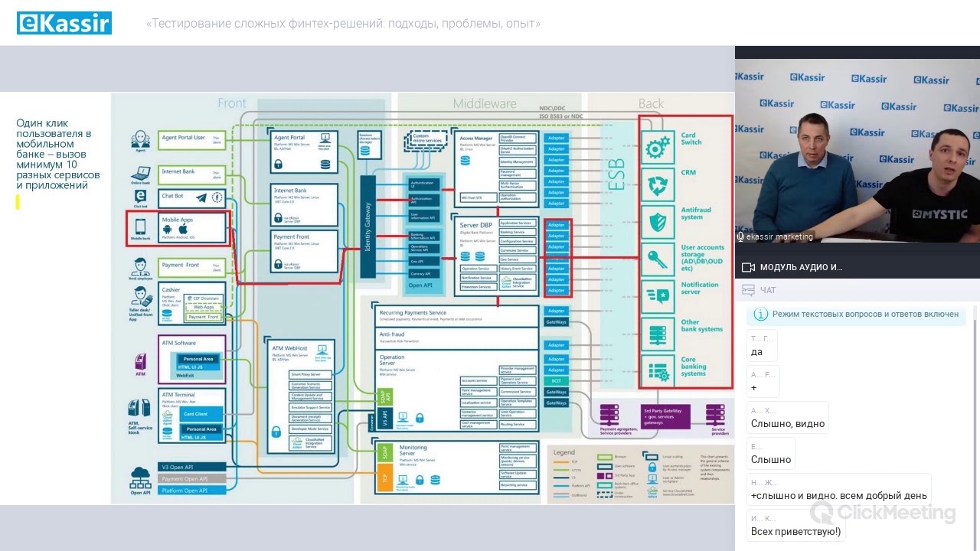The height and width of the screenshot is (551, 980).
Task: Click the CRM icon in the Back column
Action: [x=656, y=186]
